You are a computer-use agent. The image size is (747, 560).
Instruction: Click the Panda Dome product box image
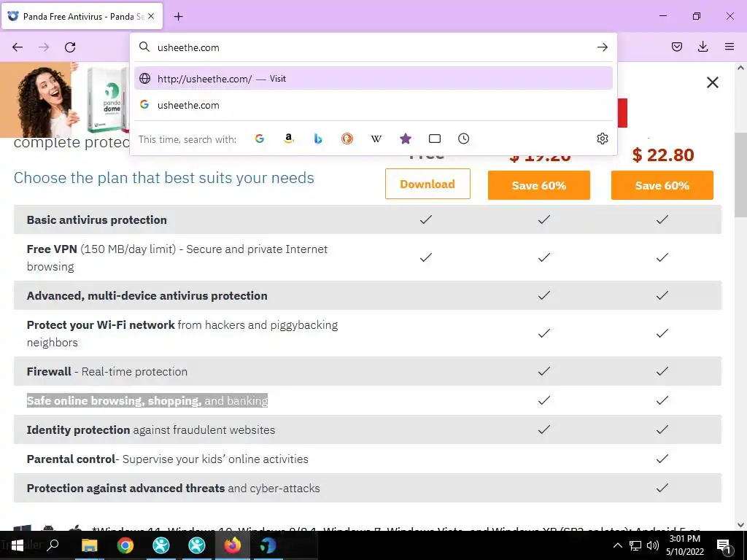(108, 100)
